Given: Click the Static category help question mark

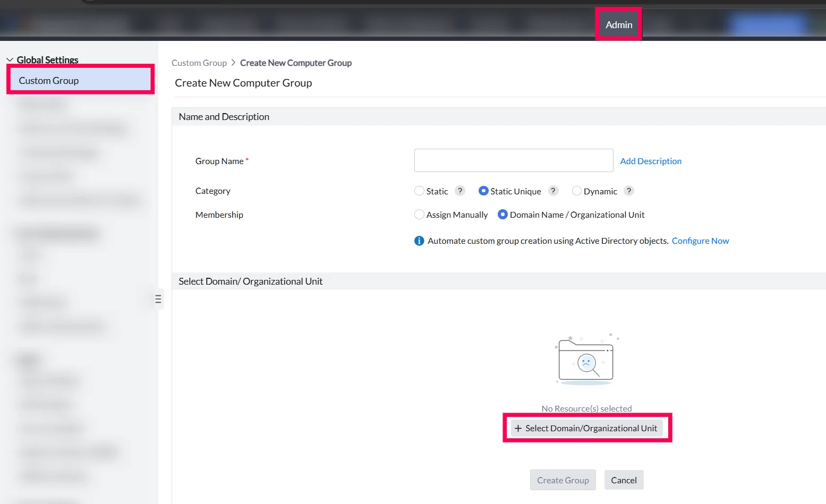Looking at the screenshot, I should coord(460,191).
